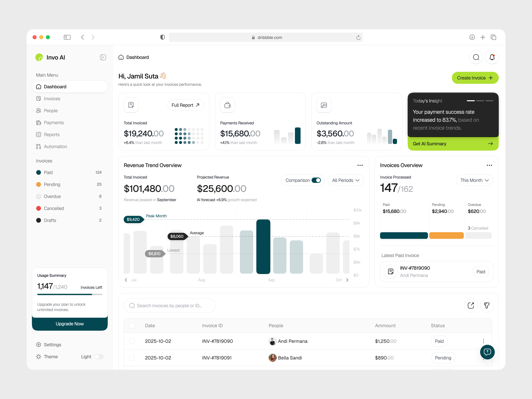Select People in the sidebar menu
The width and height of the screenshot is (532, 399).
(x=51, y=110)
